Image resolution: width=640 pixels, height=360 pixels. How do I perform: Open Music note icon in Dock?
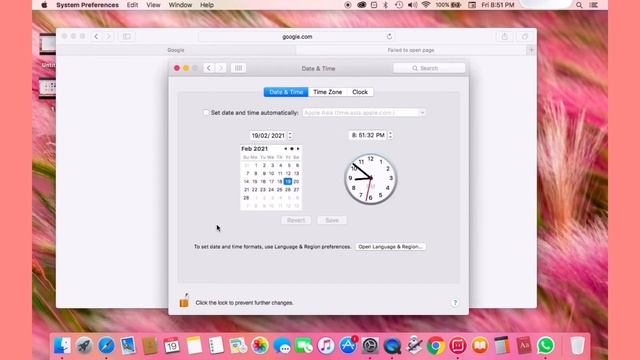[x=326, y=346]
